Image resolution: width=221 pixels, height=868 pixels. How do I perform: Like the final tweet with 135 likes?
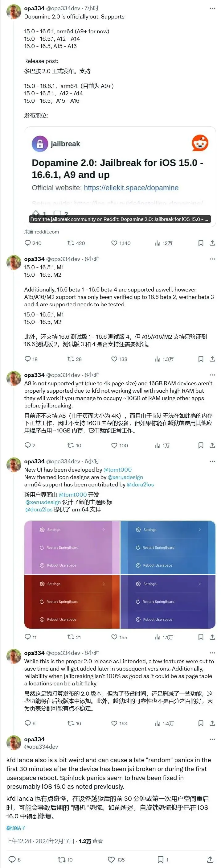(x=116, y=859)
